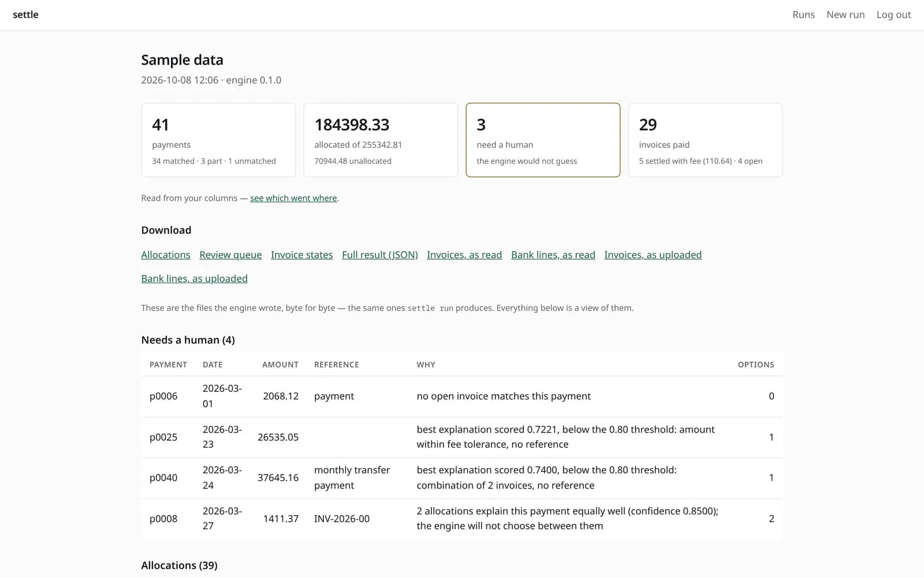
Task: Click the PAYMENT column header
Action: 168,365
